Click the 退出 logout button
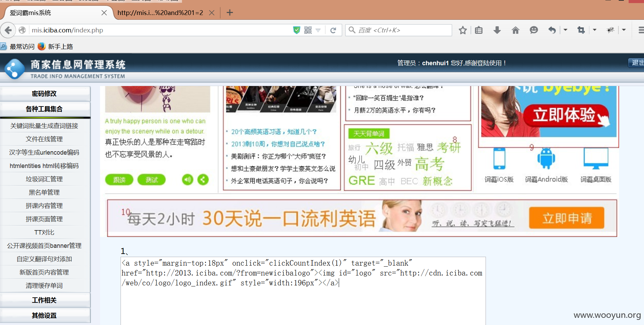The height and width of the screenshot is (325, 644). (636, 63)
